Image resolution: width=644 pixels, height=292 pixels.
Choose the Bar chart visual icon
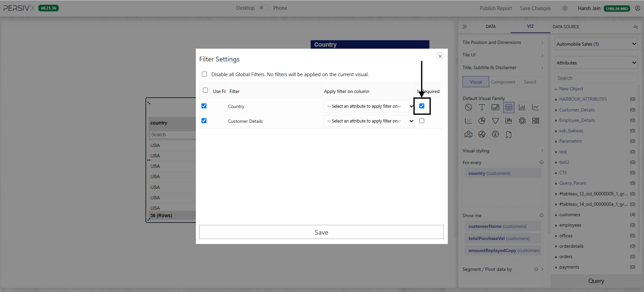click(x=522, y=107)
